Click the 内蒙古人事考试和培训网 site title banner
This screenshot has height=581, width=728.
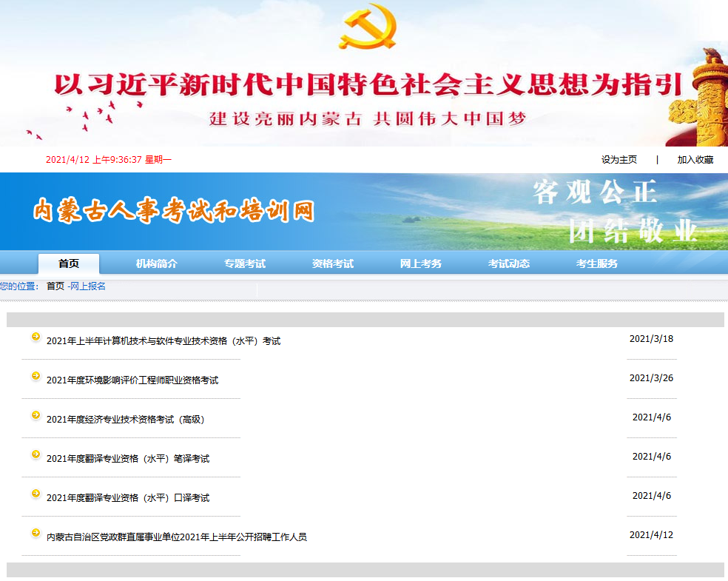174,212
